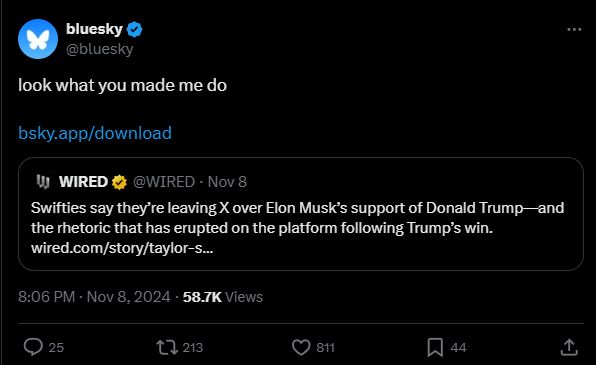Open the bluesky display name profile

(x=94, y=29)
